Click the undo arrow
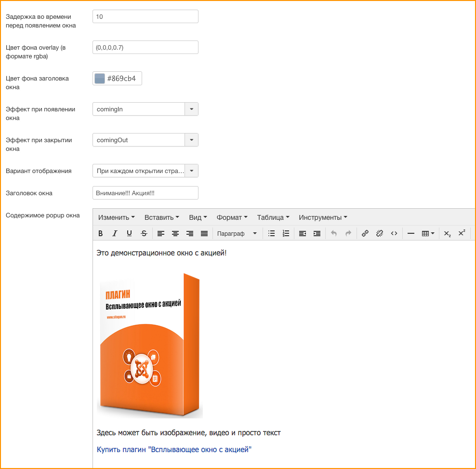Viewport: 476px width, 469px height. point(334,233)
